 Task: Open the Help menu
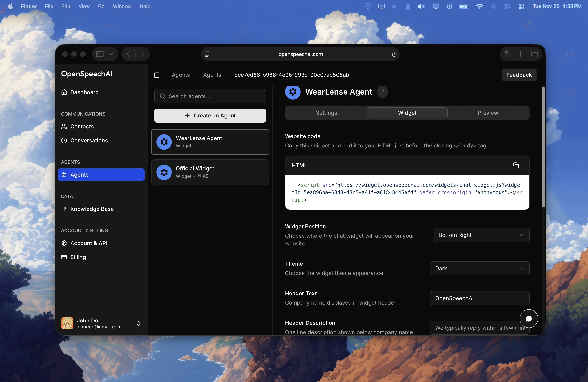145,6
